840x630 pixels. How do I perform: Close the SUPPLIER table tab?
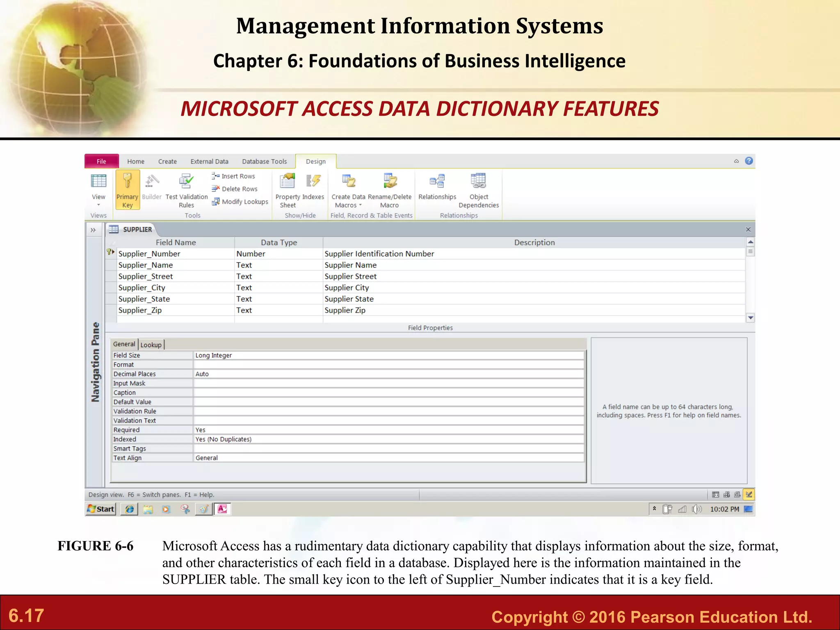[x=748, y=230]
